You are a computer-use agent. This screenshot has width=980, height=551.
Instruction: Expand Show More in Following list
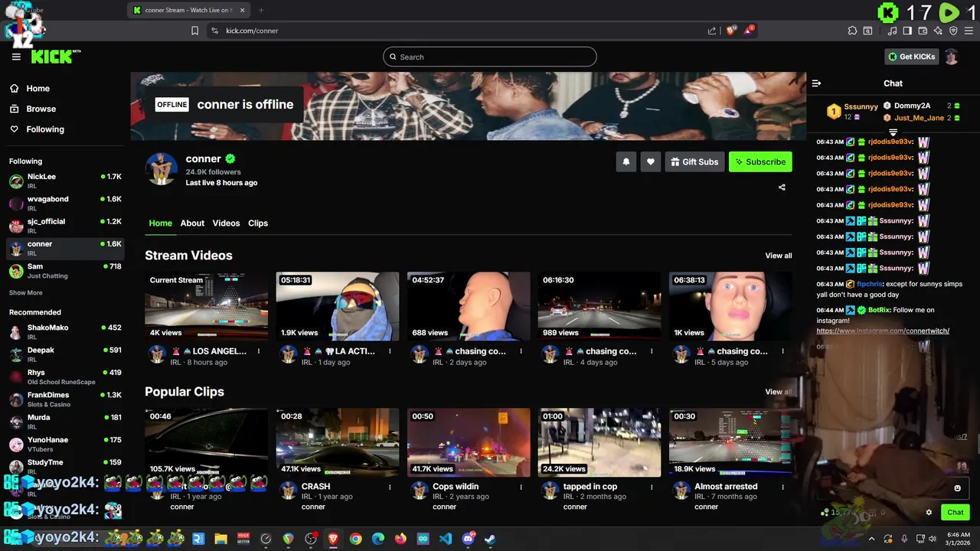(26, 293)
